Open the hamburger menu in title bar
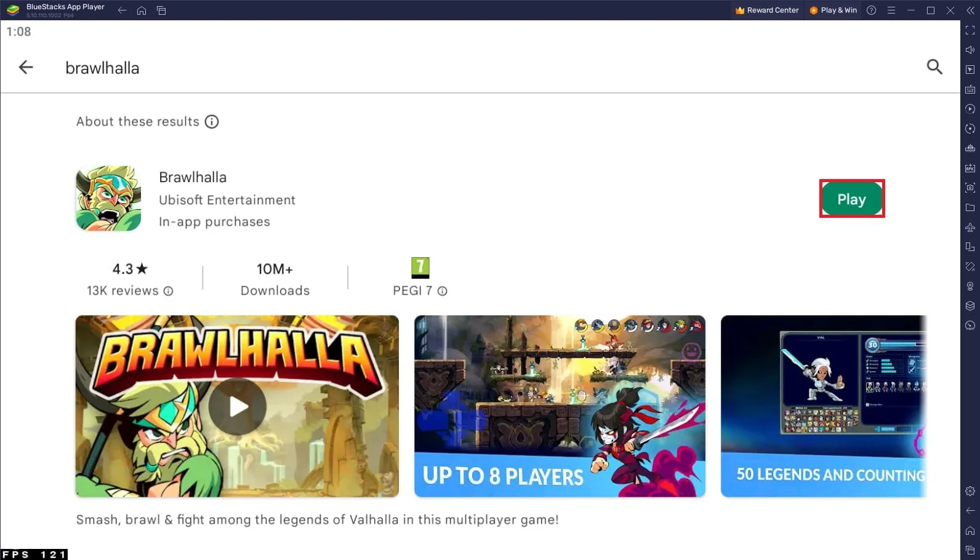Viewport: 980px width, 560px height. 891,10
